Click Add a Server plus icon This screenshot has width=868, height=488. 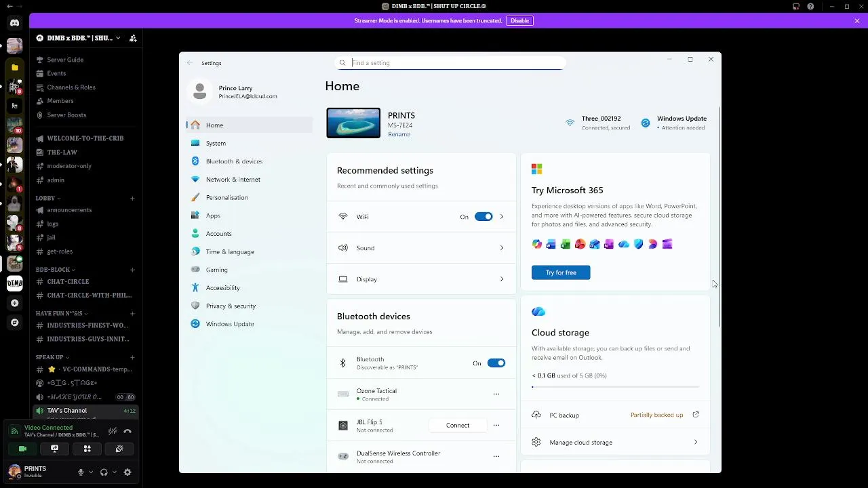point(14,303)
